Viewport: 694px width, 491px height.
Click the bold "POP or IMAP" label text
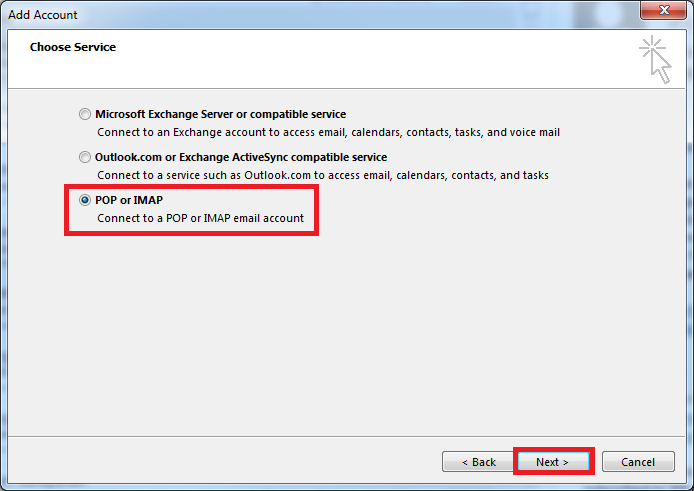pos(129,200)
